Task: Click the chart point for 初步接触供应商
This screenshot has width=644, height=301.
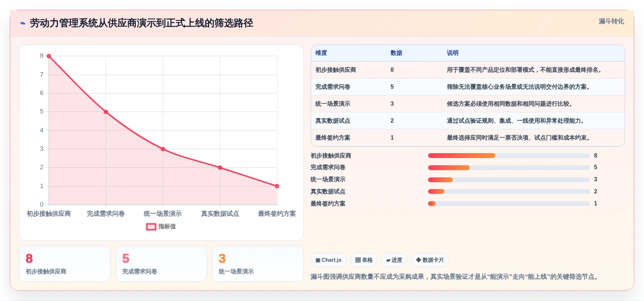Action: pos(49,56)
